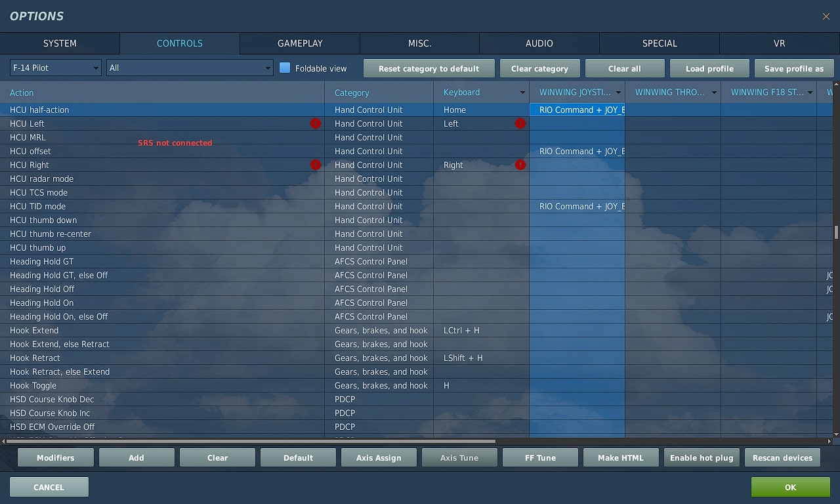Click the Make HTML button
The image size is (840, 504).
pyautogui.click(x=621, y=457)
